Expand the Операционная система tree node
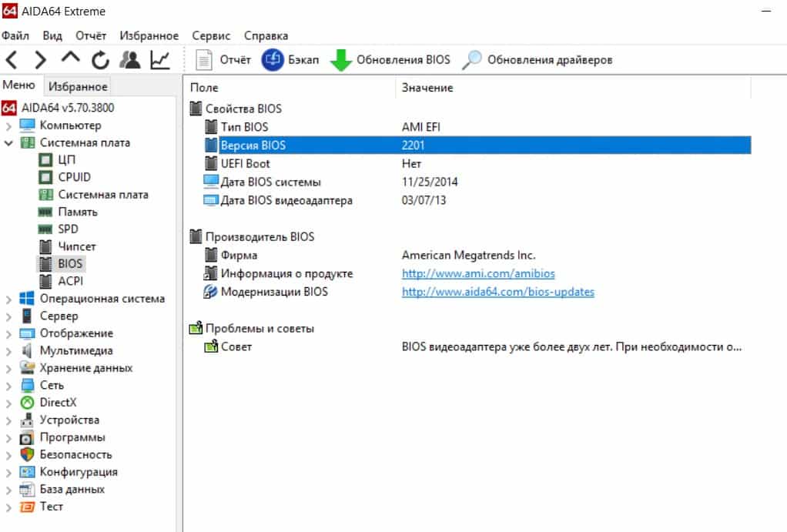The width and height of the screenshot is (787, 532). [8, 299]
